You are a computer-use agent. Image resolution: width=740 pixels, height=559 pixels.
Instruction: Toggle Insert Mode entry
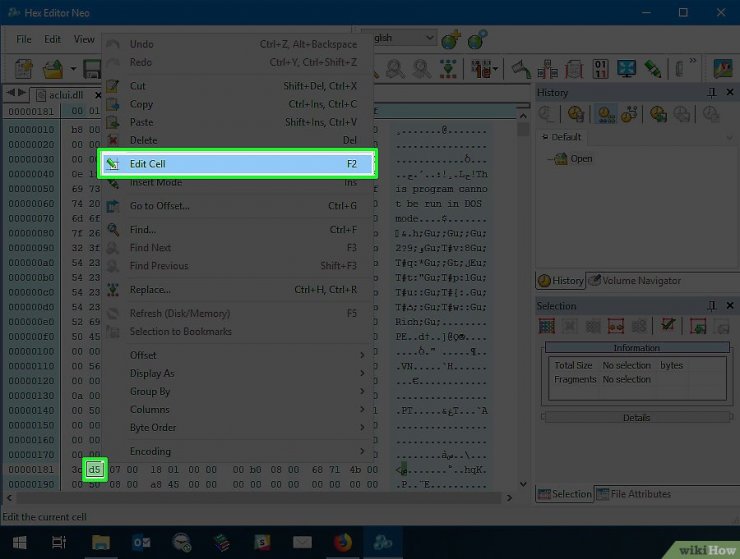coord(237,182)
